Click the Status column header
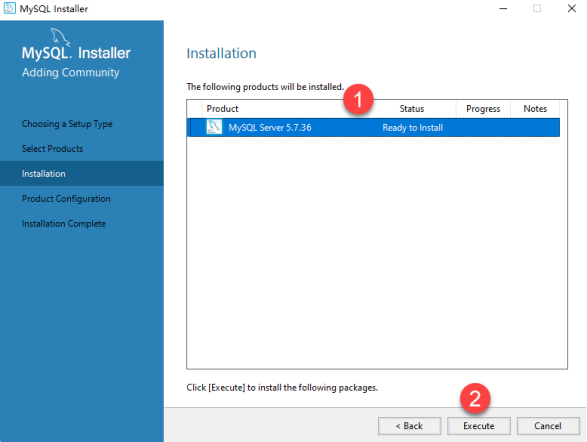This screenshot has height=442, width=587. 411,109
